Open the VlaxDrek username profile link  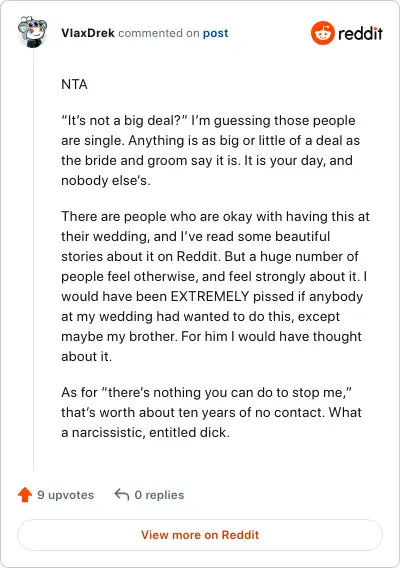tap(88, 33)
